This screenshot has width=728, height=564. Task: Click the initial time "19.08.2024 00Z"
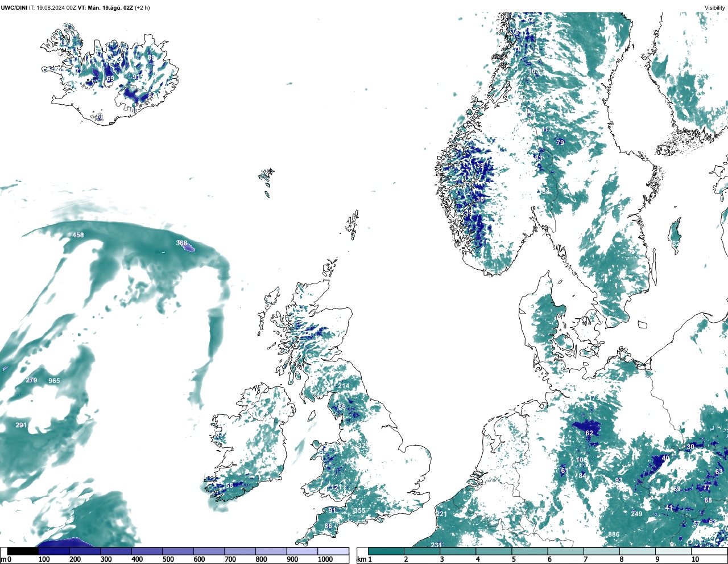pyautogui.click(x=56, y=7)
